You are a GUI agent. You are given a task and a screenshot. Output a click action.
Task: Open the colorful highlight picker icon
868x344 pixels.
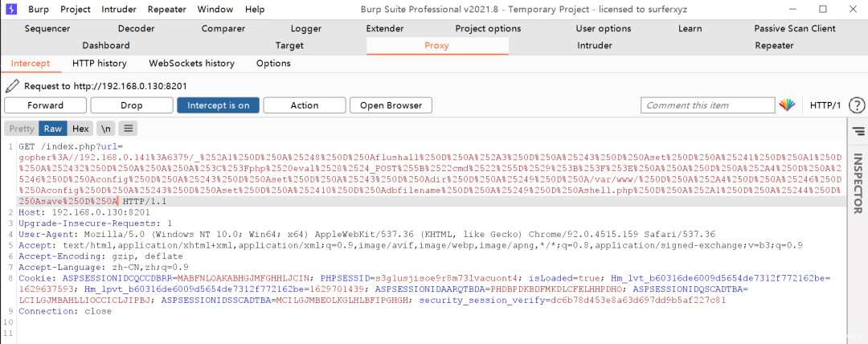point(787,105)
